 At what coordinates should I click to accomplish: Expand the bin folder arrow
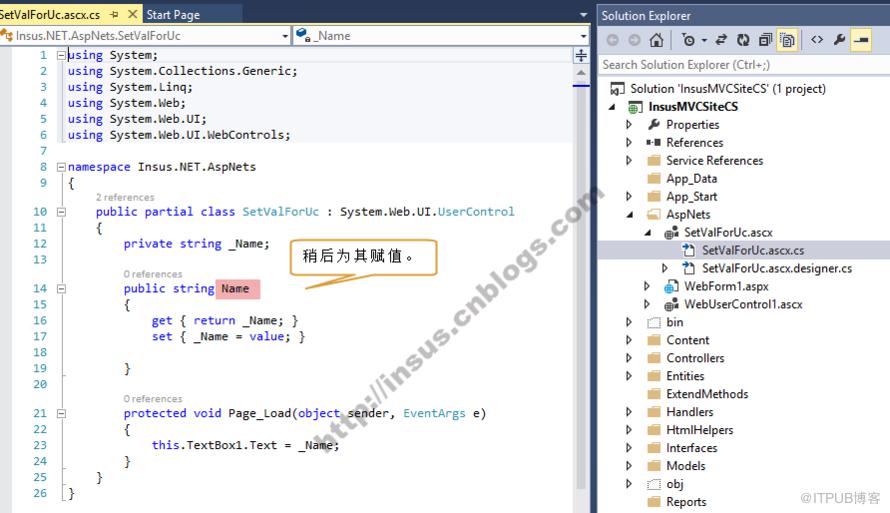click(628, 322)
